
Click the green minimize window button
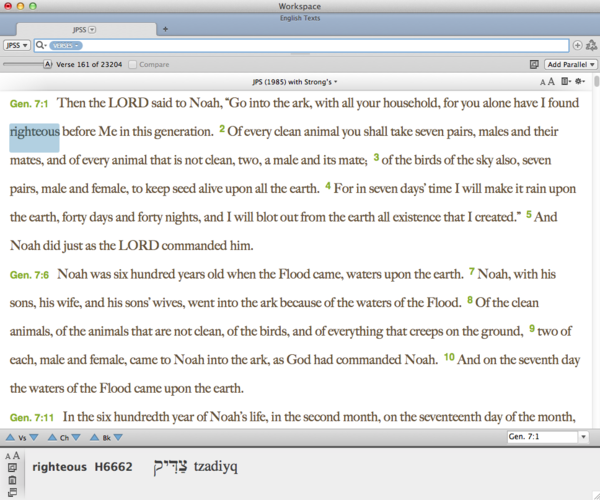coord(33,6)
